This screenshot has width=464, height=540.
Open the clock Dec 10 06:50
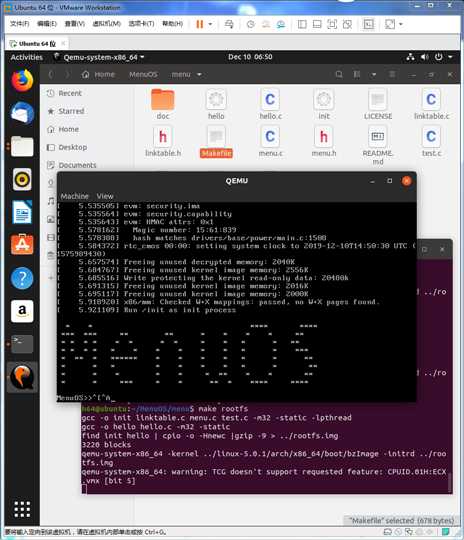click(250, 57)
